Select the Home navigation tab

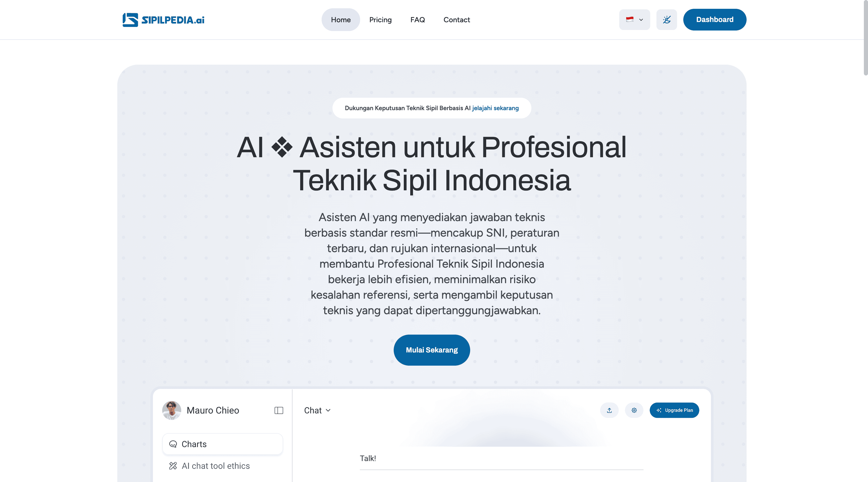(x=340, y=20)
